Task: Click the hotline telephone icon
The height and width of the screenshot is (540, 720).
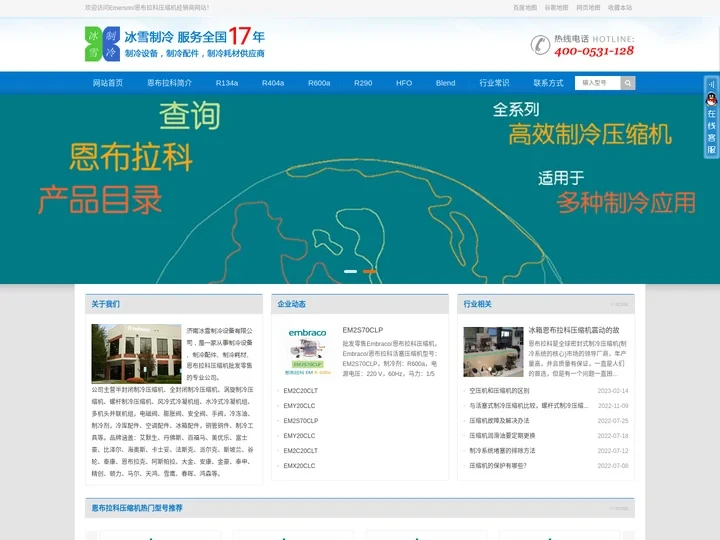Action: 540,45
